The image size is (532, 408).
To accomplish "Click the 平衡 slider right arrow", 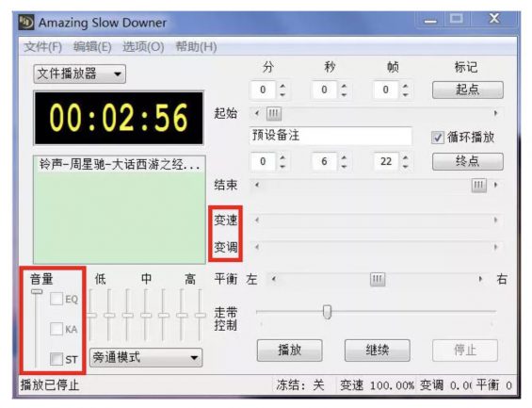I will pyautogui.click(x=480, y=279).
